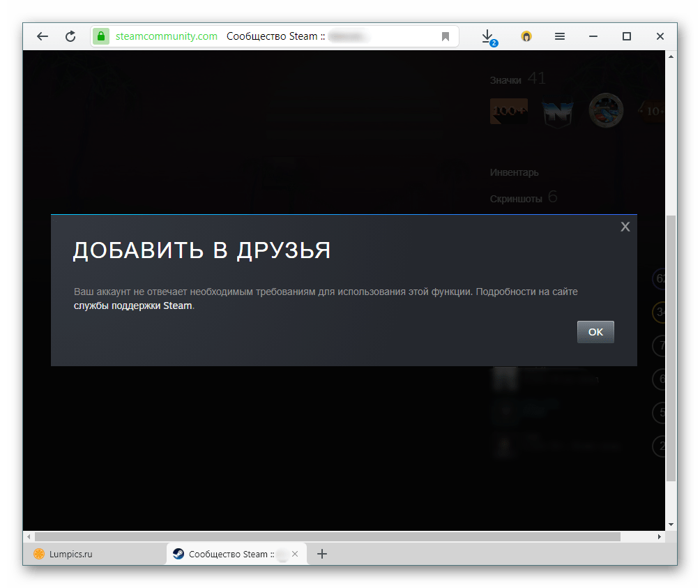Maximize the browser window

click(x=626, y=36)
